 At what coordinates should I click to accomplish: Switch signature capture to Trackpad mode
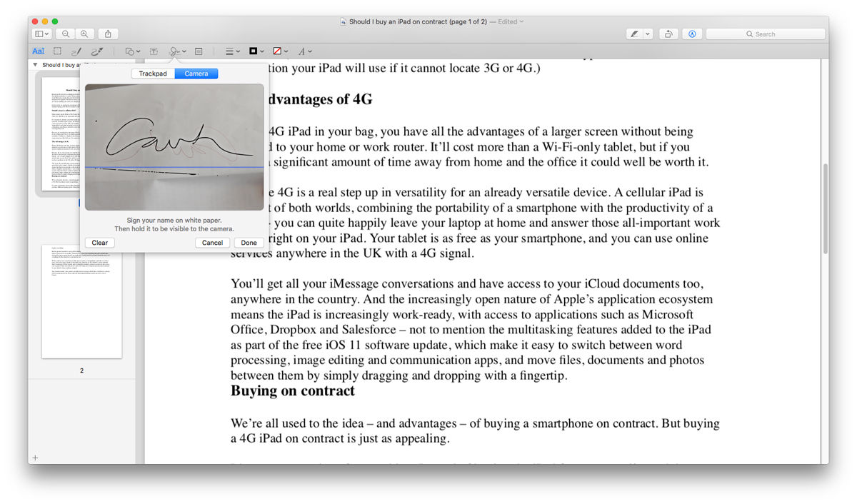pyautogui.click(x=153, y=73)
